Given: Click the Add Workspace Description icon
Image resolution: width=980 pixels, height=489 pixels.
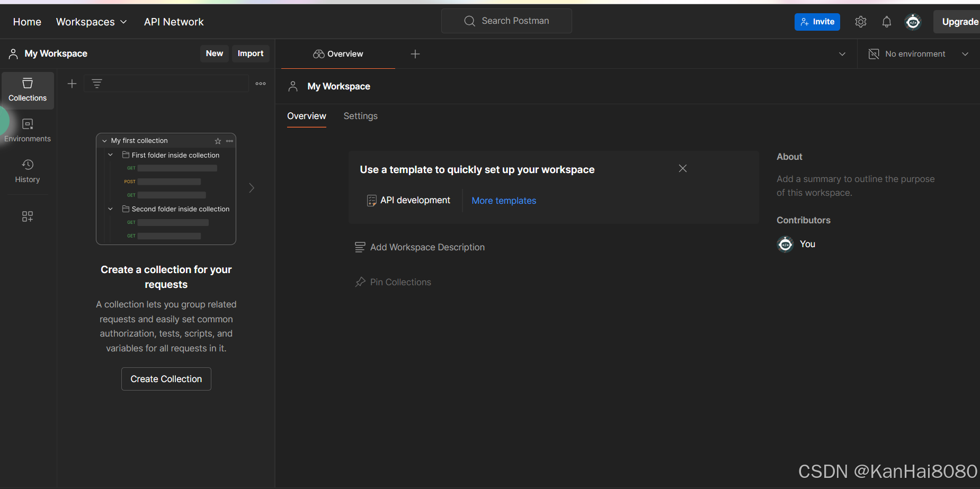Looking at the screenshot, I should coord(360,247).
